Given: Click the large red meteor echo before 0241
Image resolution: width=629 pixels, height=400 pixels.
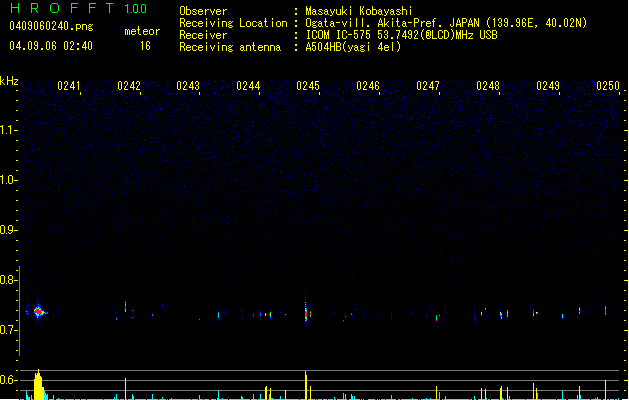Looking at the screenshot, I should point(38,311).
